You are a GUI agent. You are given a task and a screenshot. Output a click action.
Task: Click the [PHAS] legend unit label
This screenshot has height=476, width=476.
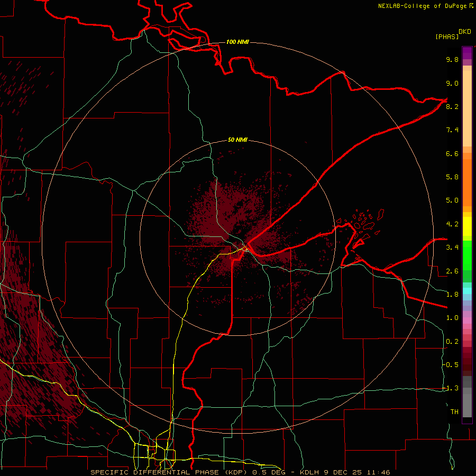click(x=447, y=36)
